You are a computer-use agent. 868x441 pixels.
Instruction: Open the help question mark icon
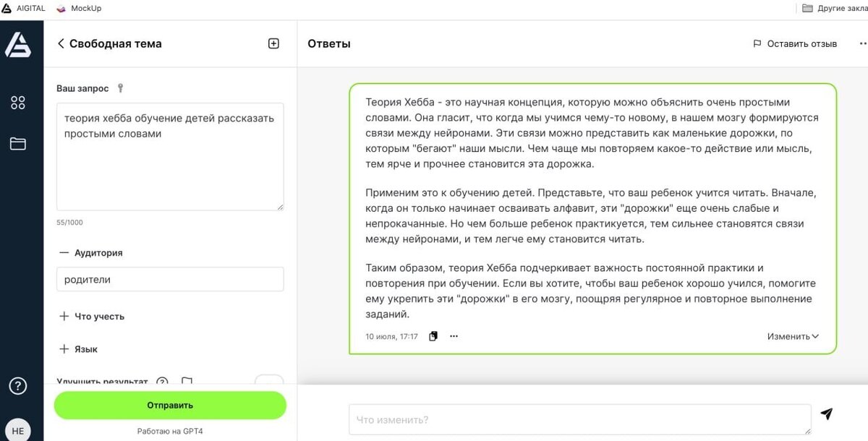click(17, 385)
